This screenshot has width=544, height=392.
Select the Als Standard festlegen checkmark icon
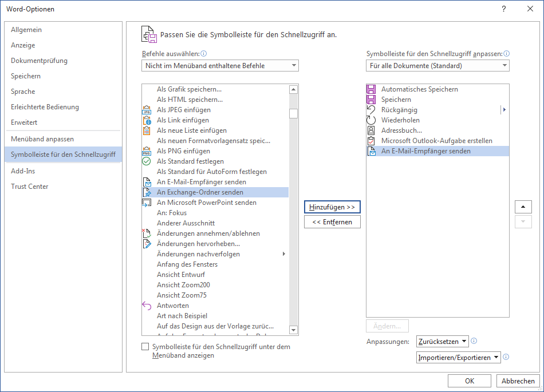[x=146, y=161]
